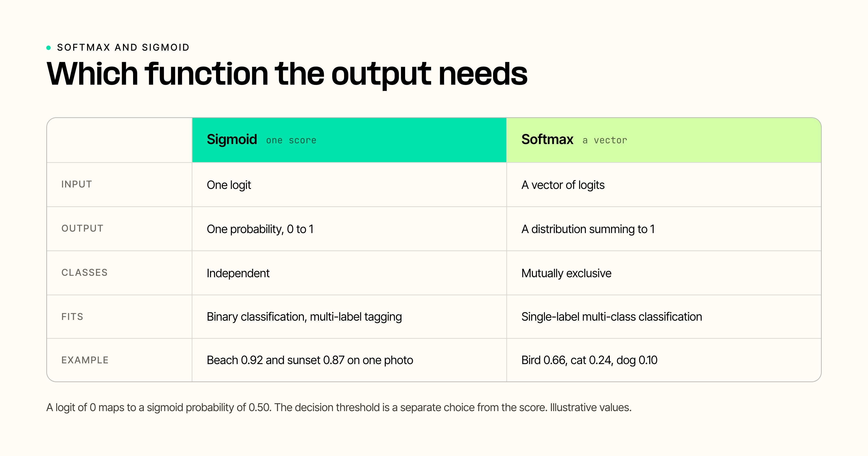
Task: Click the OUTPUT row label
Action: pos(82,228)
